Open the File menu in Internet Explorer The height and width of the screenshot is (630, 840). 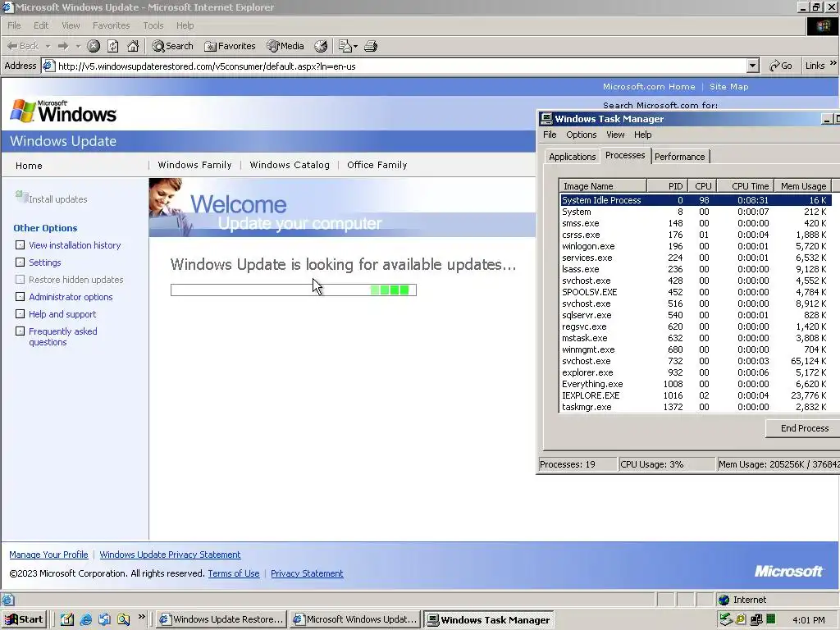pyautogui.click(x=14, y=25)
